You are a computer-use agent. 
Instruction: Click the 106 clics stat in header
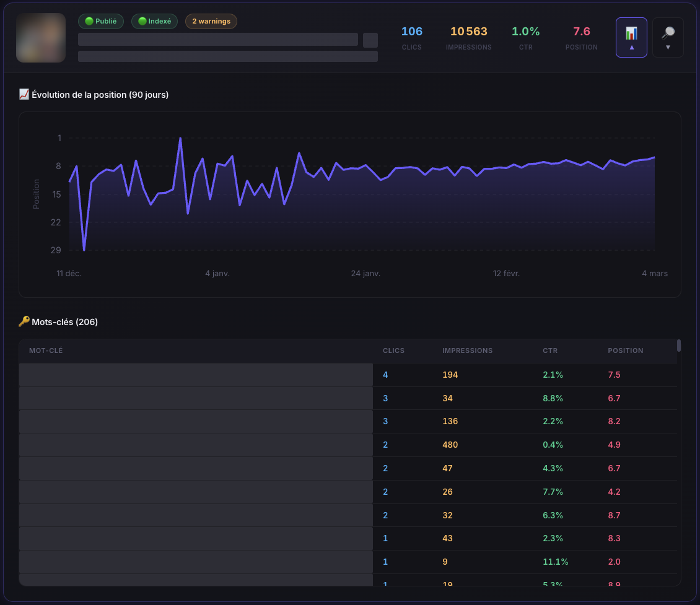[x=411, y=37]
